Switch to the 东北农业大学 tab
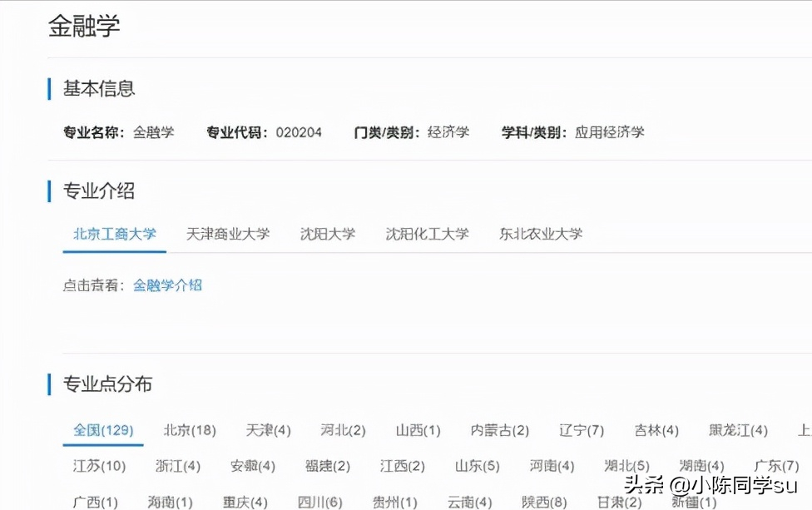The height and width of the screenshot is (510, 812). click(541, 234)
